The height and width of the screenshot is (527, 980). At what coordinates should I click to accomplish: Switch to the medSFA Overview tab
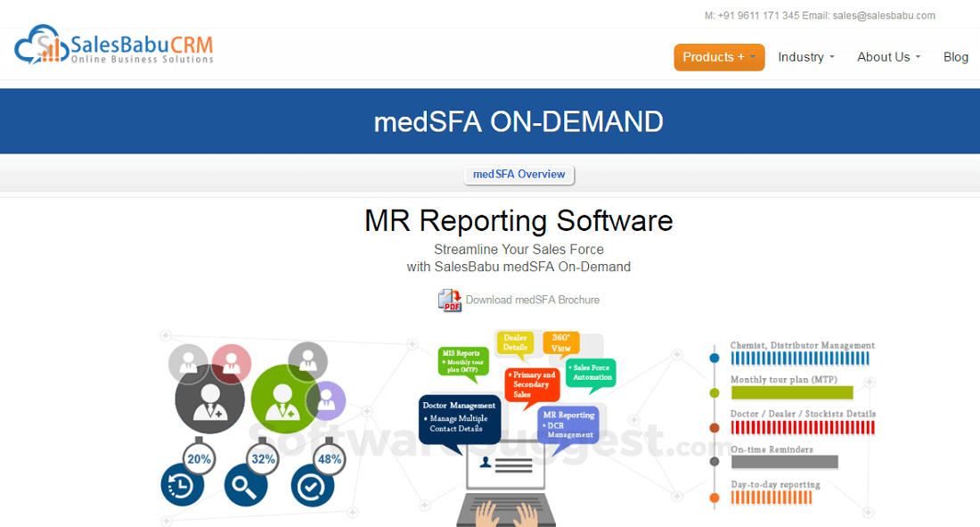point(519,175)
